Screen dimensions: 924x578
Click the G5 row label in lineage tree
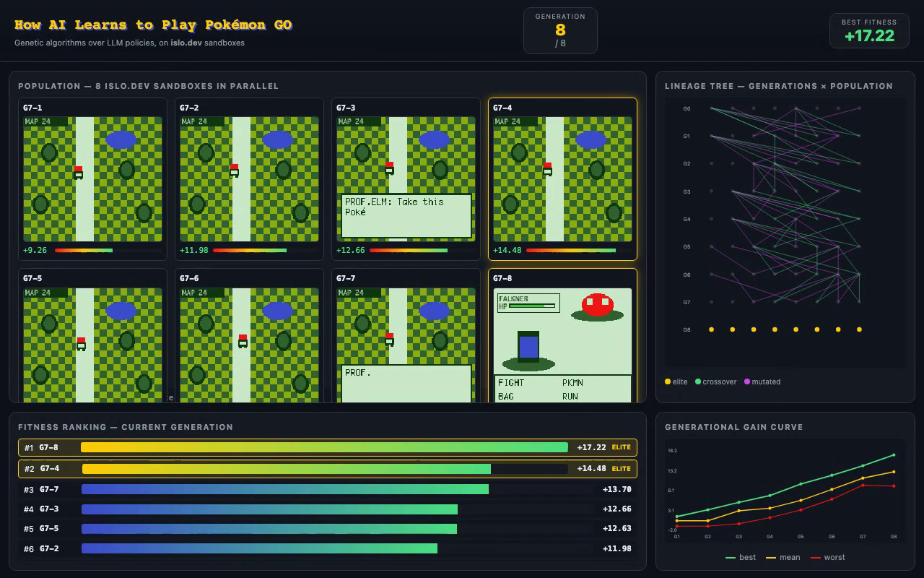click(687, 246)
